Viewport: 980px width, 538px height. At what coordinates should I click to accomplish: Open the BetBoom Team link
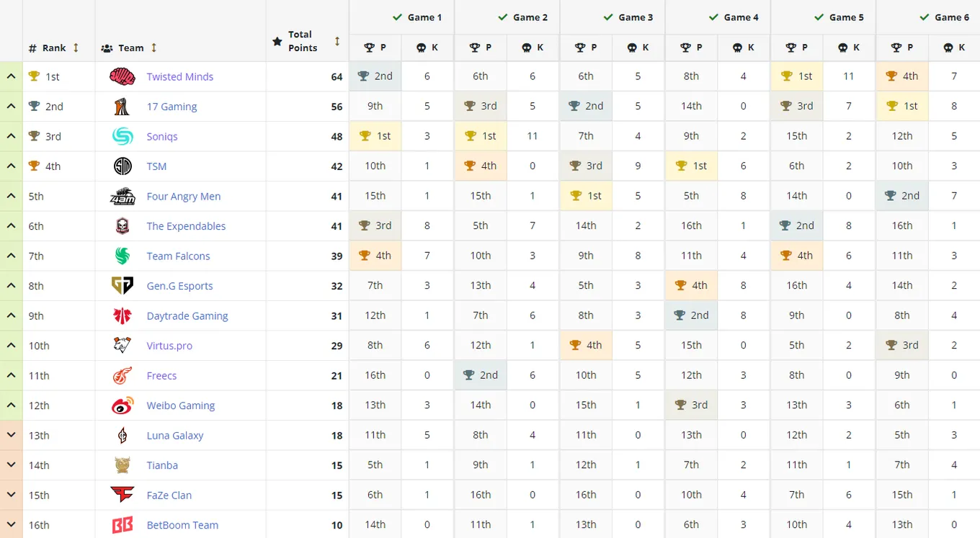tap(182, 525)
